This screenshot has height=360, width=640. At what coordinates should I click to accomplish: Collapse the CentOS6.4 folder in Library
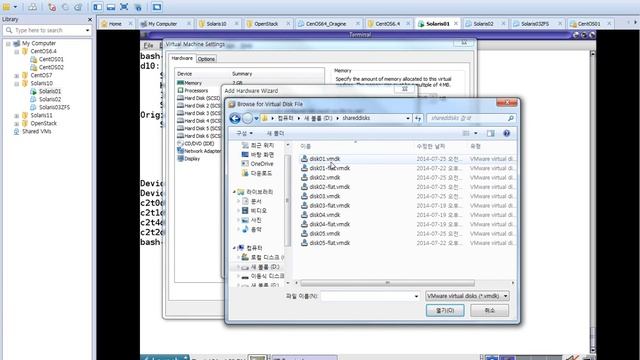(17, 51)
